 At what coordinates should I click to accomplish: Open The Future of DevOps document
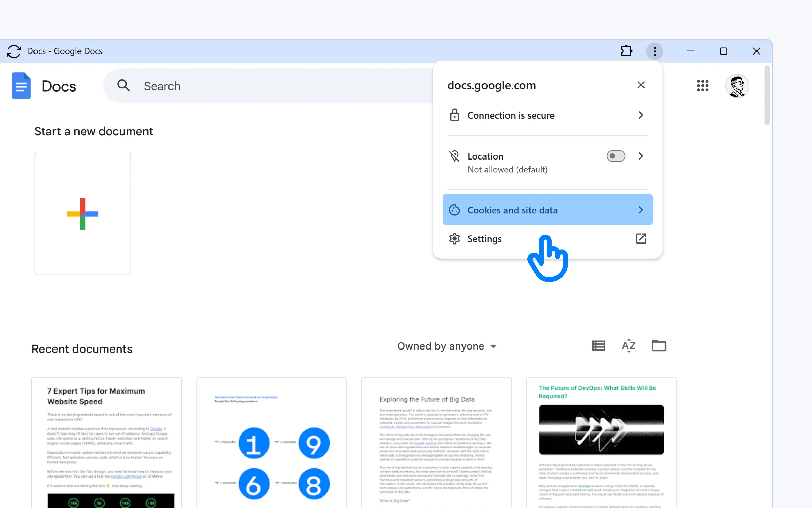[x=602, y=443]
